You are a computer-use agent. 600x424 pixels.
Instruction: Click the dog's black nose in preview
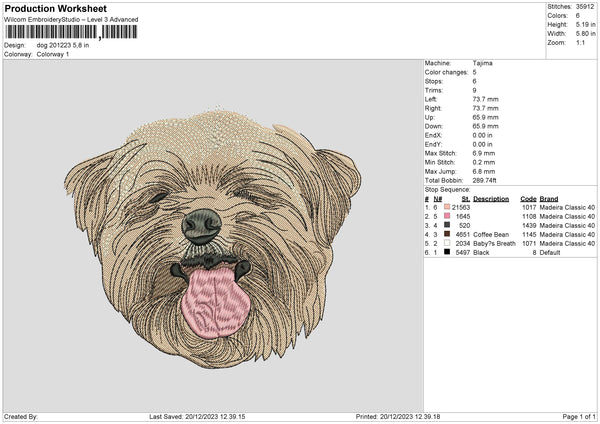coord(203,228)
